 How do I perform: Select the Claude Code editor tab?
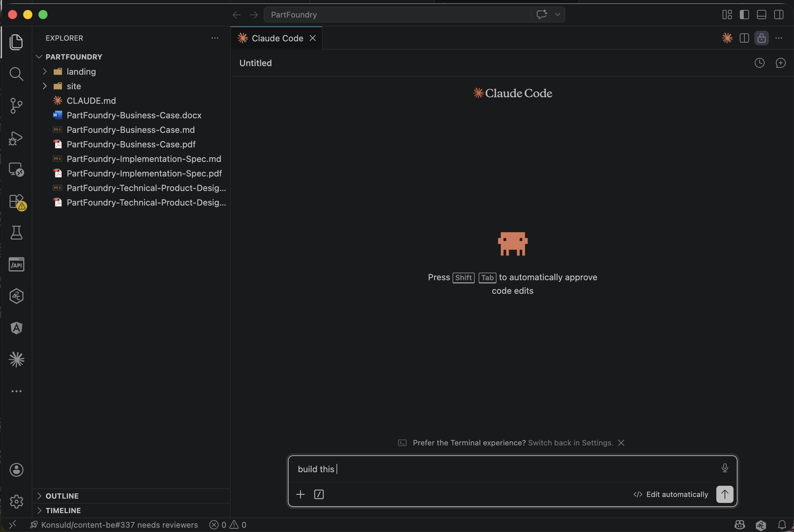tap(277, 38)
